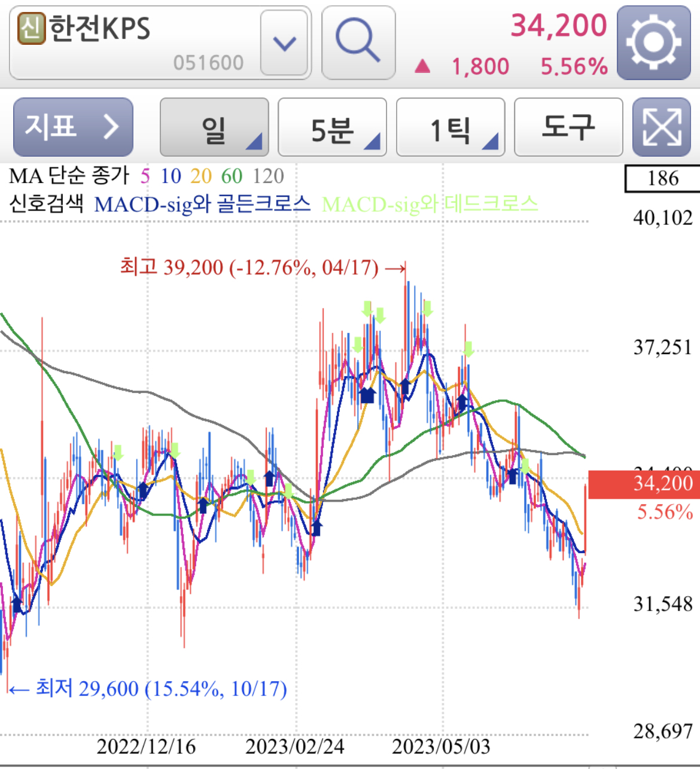The width and height of the screenshot is (700, 769).
Task: Click 신호검색 signal search label
Action: click(x=46, y=204)
